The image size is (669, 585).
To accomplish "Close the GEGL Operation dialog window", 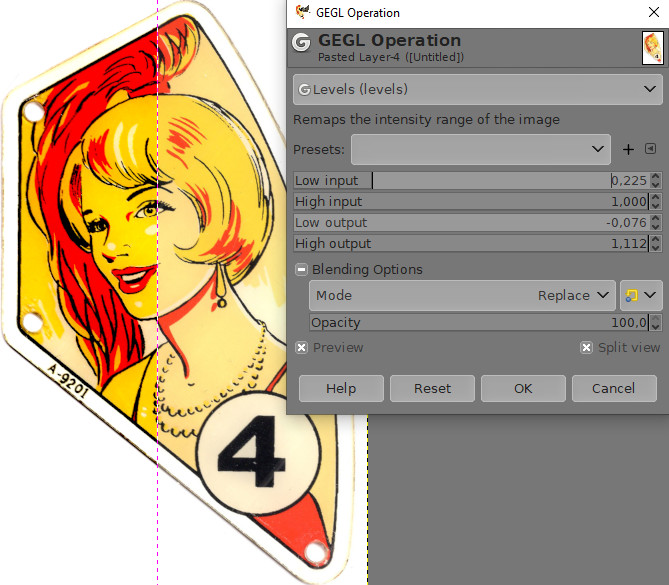I will click(654, 12).
